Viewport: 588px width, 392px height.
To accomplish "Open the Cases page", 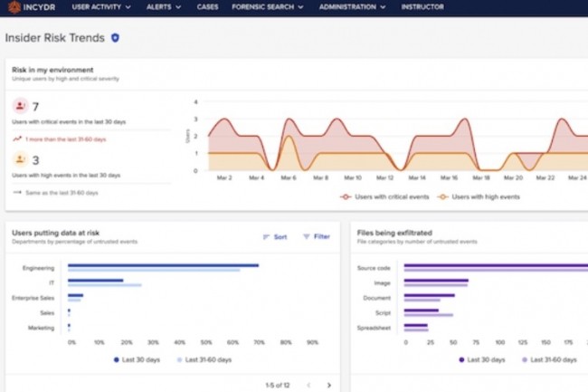I will [208, 7].
